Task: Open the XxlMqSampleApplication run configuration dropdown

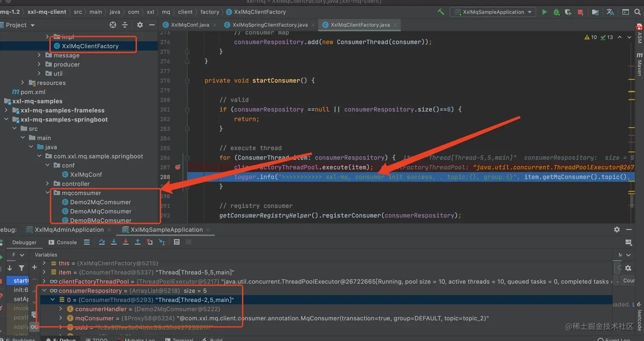Action: (493, 12)
